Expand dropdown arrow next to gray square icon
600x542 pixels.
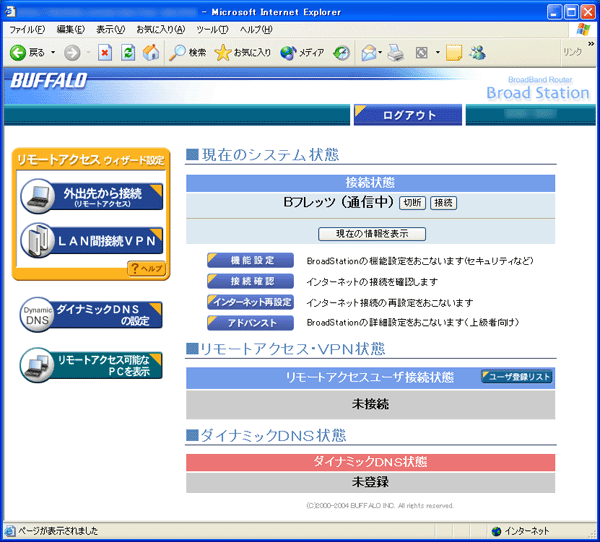pos(438,52)
